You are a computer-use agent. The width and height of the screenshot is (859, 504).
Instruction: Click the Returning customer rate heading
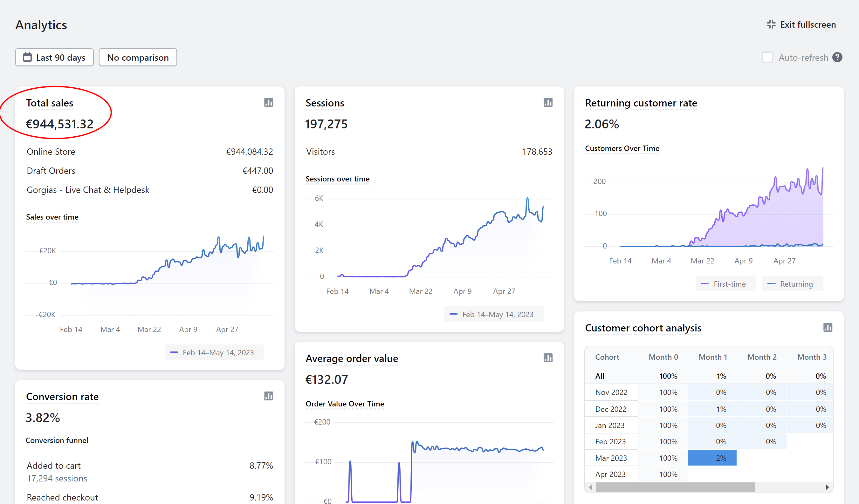641,103
